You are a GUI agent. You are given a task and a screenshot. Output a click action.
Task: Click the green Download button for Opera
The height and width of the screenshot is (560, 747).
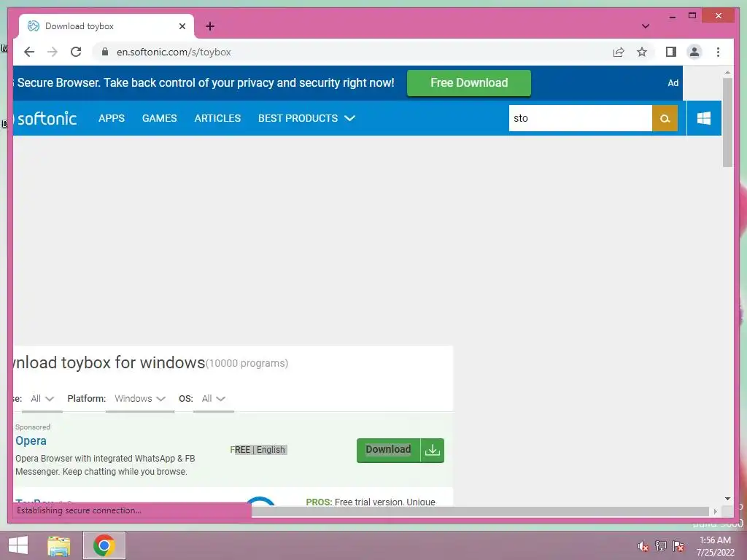[x=388, y=450]
